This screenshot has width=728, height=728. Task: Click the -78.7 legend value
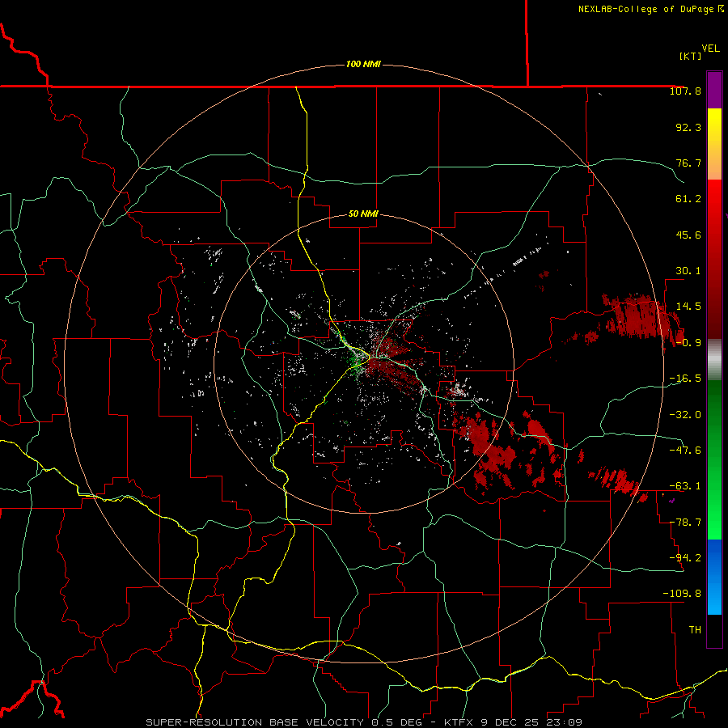pos(685,523)
